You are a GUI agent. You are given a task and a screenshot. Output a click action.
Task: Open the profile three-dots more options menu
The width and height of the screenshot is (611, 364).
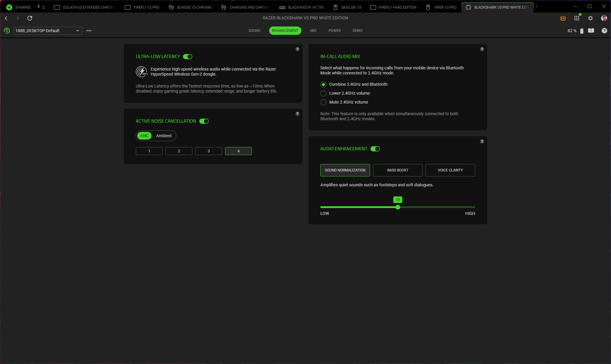(89, 31)
